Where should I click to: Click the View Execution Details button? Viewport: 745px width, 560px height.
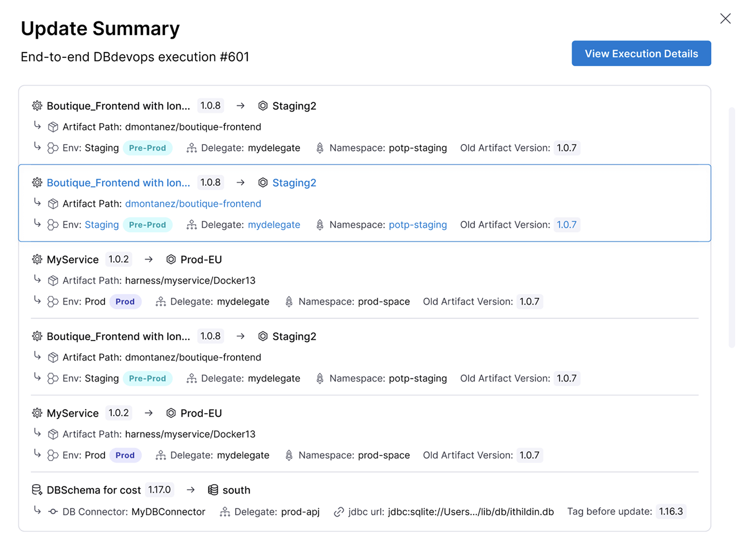tap(641, 54)
